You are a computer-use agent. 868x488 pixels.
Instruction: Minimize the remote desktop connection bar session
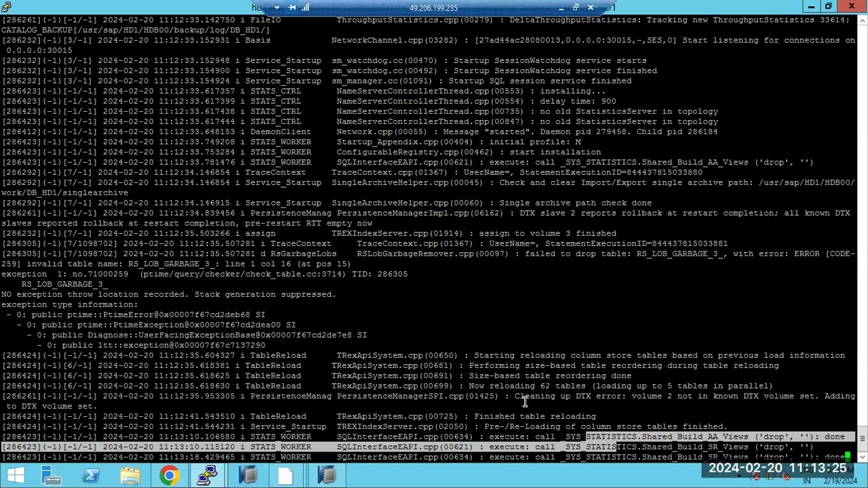pos(561,7)
